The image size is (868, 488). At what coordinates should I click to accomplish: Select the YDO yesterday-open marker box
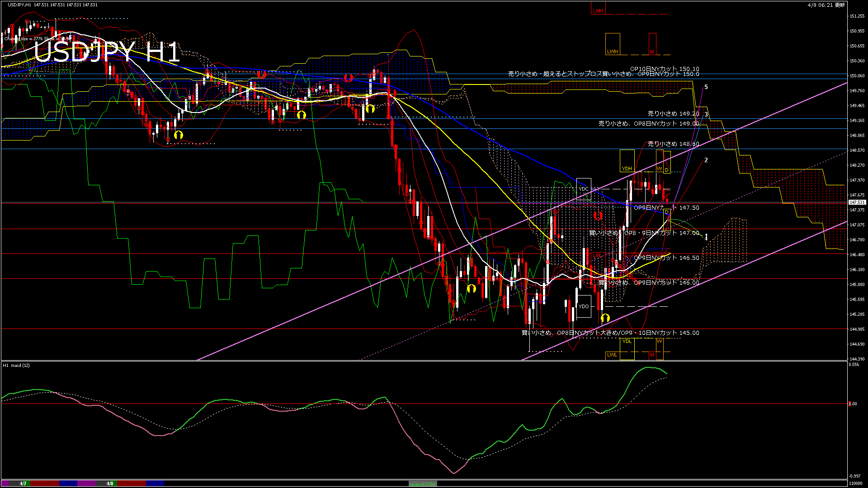(584, 306)
